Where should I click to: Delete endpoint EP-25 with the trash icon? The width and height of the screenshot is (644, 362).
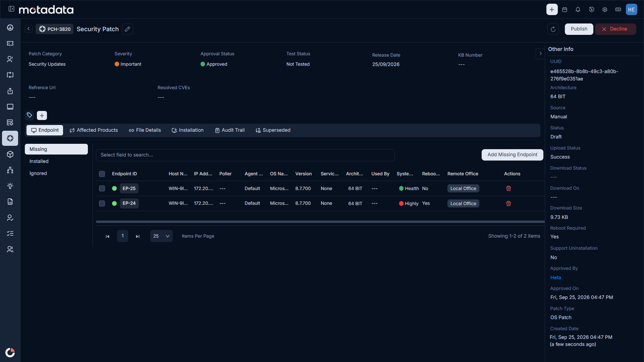[508, 188]
